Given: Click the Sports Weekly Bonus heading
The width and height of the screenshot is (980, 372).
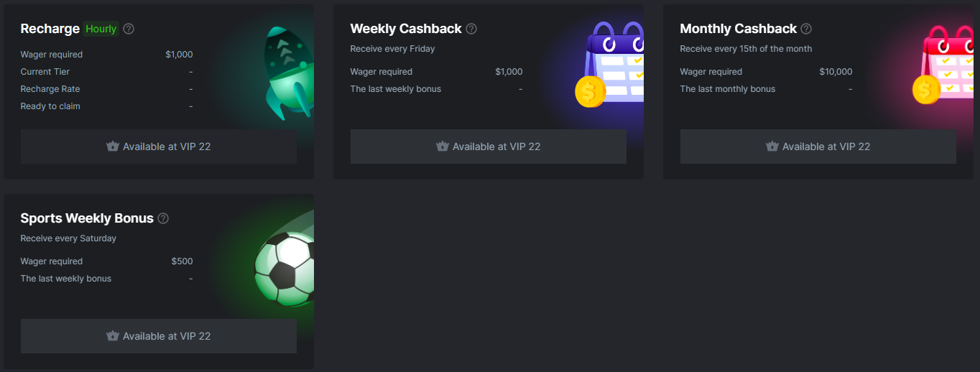Looking at the screenshot, I should click(87, 218).
